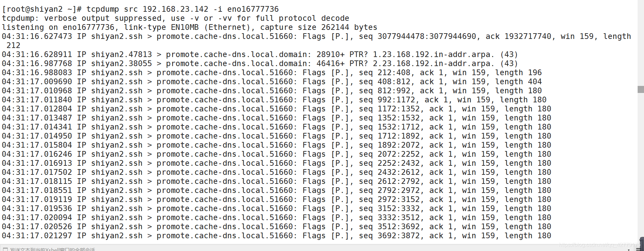Open the hamburger menu icon at bottom right
The image size is (644, 251).
pyautogui.click(x=638, y=249)
